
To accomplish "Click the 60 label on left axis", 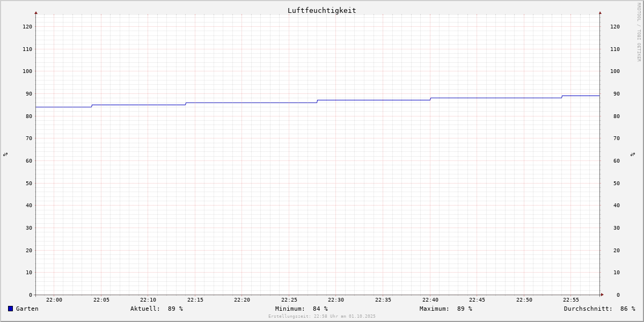I will [29, 160].
